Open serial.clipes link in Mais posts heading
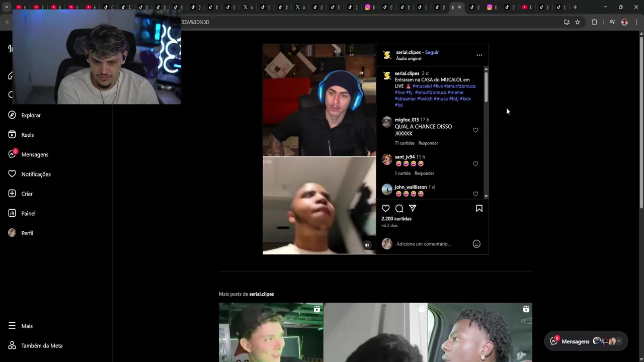This screenshot has width=644, height=362. [x=262, y=294]
